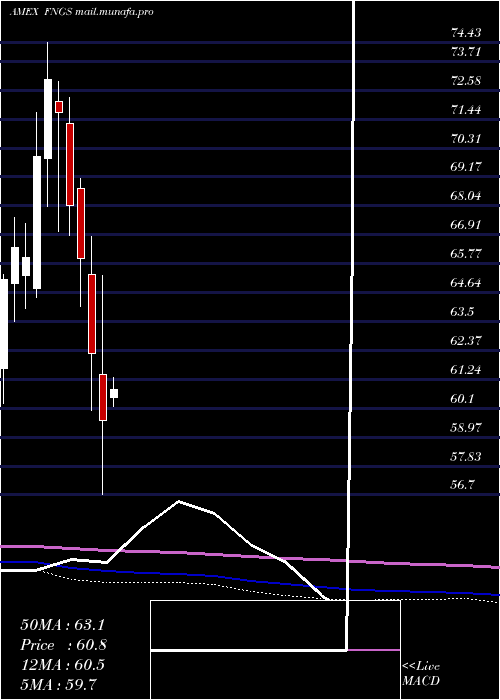
Task: Click the 71.44 price axis label
Action: point(466,109)
